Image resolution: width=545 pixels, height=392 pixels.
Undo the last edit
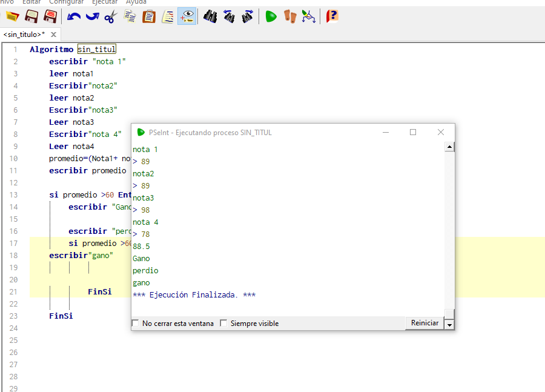click(x=74, y=16)
